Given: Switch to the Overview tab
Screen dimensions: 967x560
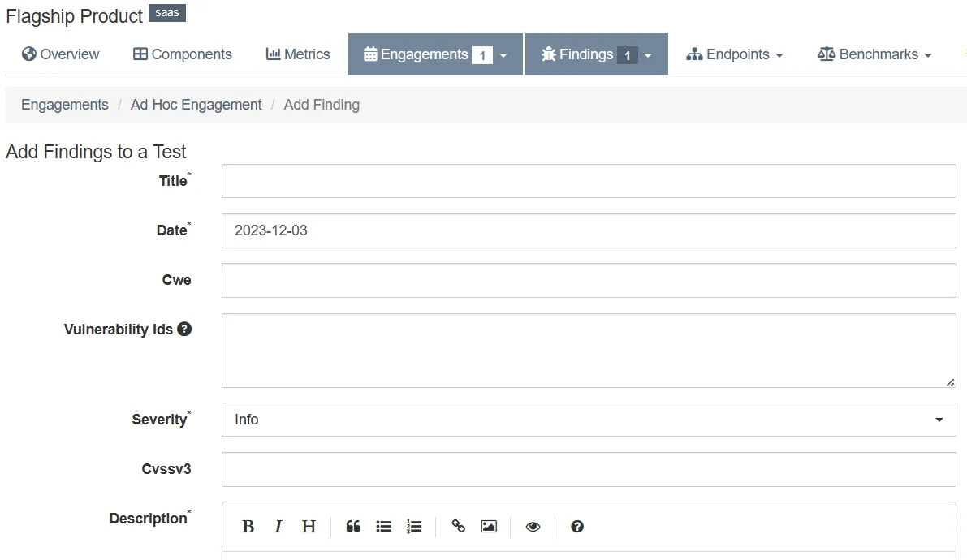Looking at the screenshot, I should 60,54.
